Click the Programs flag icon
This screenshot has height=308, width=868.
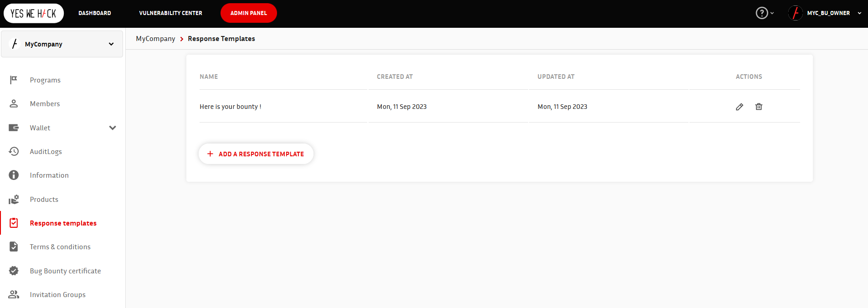click(14, 80)
